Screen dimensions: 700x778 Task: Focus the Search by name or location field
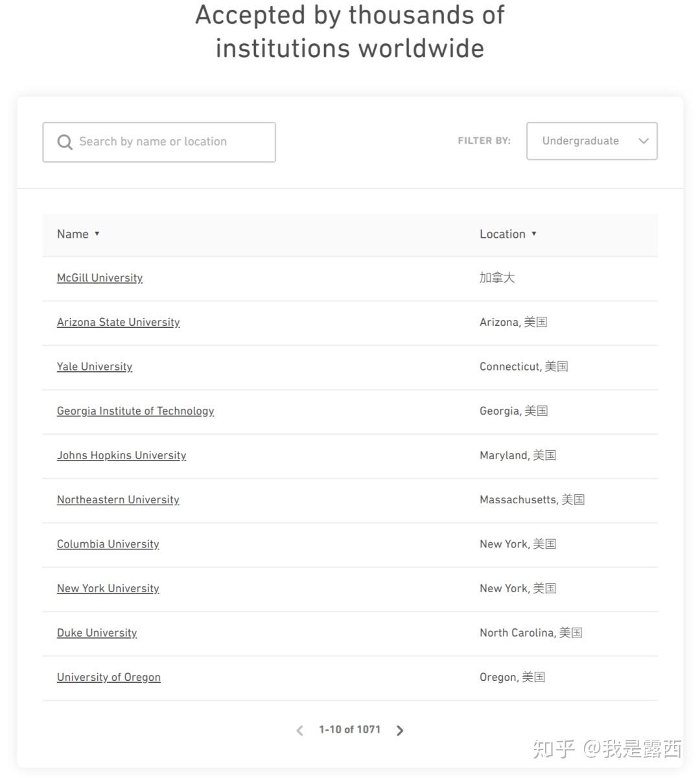pos(159,142)
